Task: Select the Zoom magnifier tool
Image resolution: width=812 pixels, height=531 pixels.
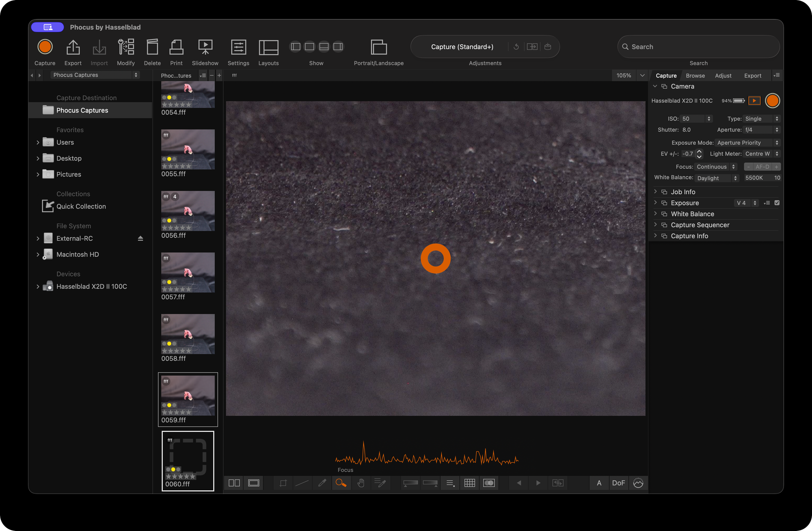Action: click(341, 483)
